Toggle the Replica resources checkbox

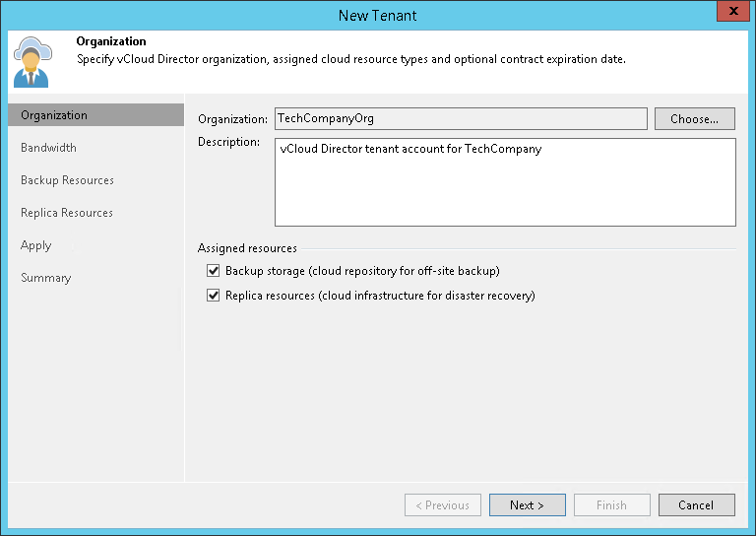(213, 296)
